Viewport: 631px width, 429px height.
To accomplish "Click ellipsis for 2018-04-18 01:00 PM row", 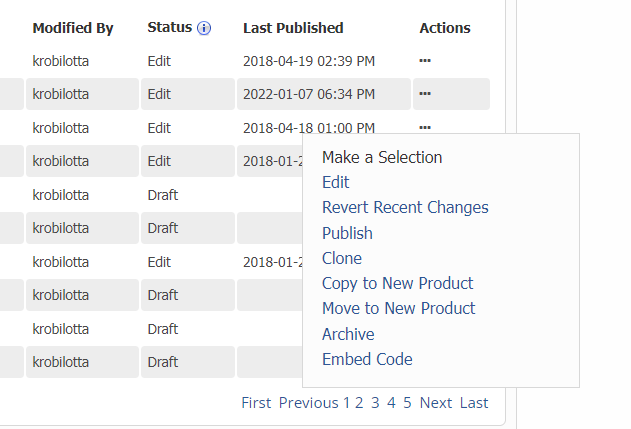I will pyautogui.click(x=425, y=127).
